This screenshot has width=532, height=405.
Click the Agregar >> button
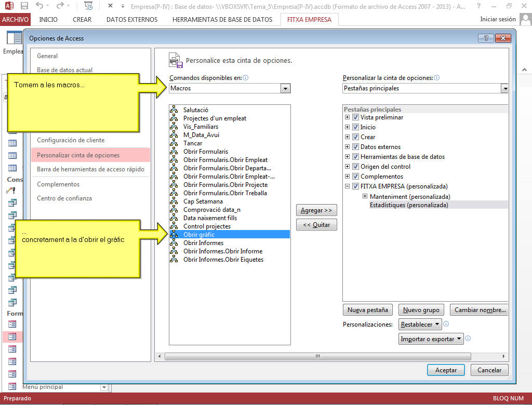coord(316,210)
